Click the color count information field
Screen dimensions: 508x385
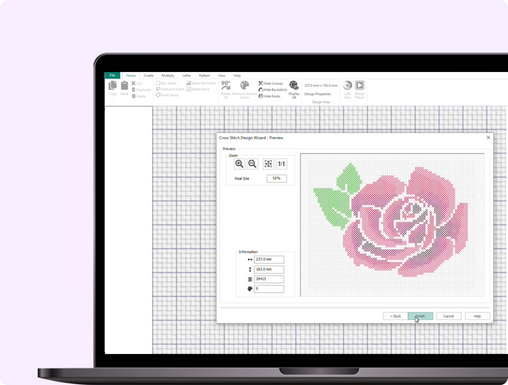(269, 289)
